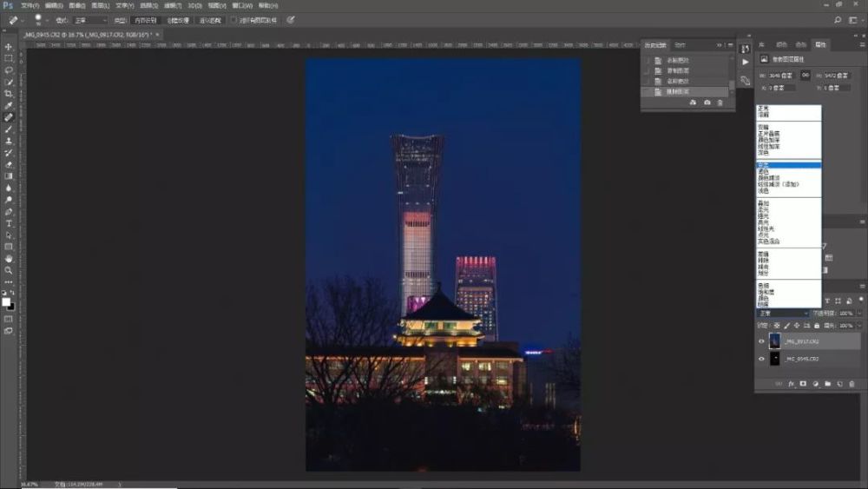
Task: Open the Properties panel flyout menu
Action: tap(863, 44)
